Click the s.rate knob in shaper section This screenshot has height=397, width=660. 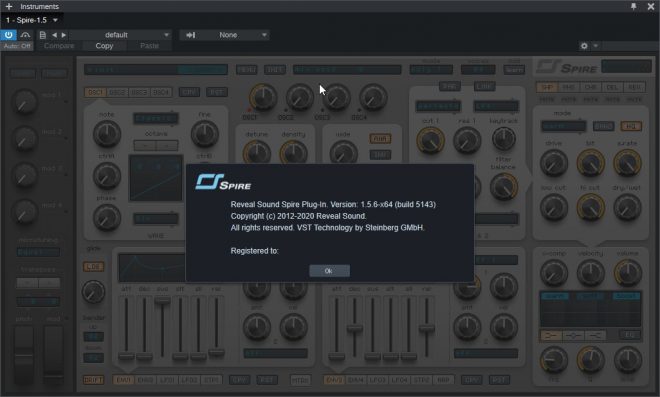point(627,163)
